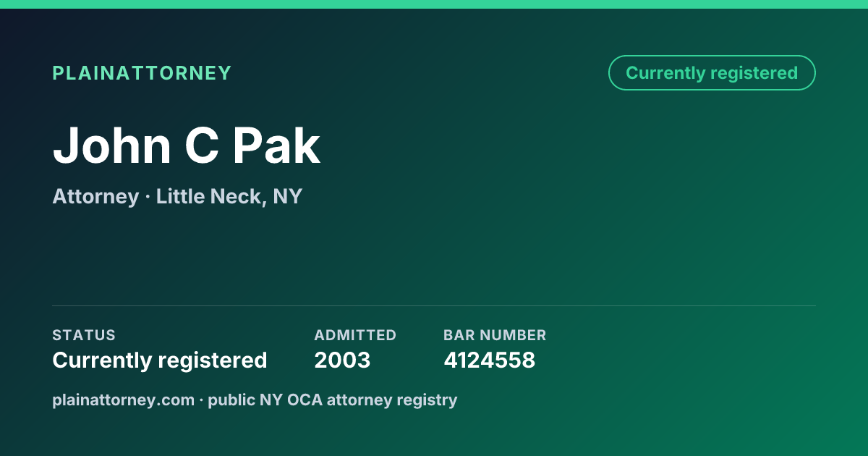This screenshot has height=456, width=868.
Task: Select the Currently registered pill badge
Action: 712,73
